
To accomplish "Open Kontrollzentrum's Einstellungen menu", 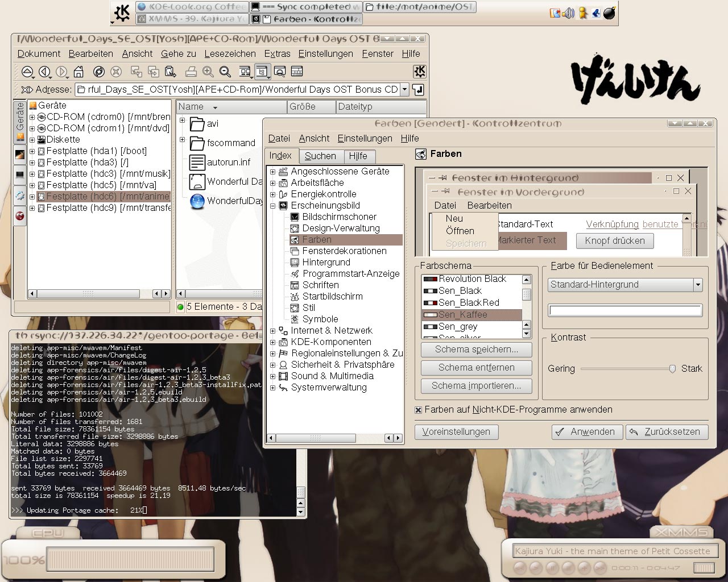I will [365, 138].
